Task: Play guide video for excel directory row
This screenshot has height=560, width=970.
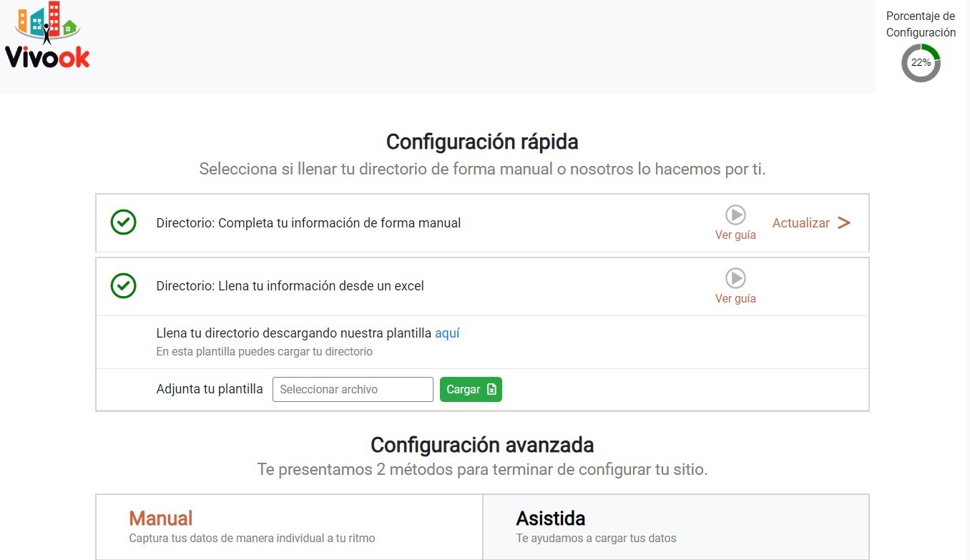Action: click(x=735, y=278)
